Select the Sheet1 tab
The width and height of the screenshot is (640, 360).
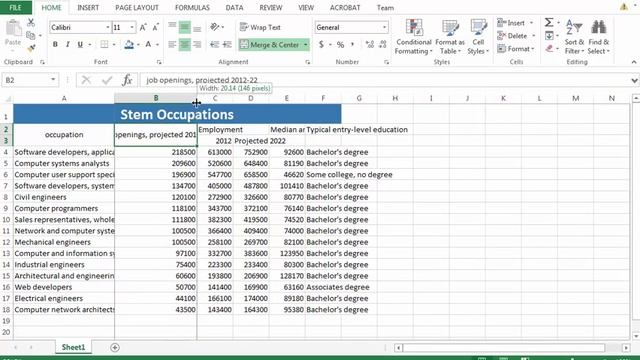pos(73,347)
